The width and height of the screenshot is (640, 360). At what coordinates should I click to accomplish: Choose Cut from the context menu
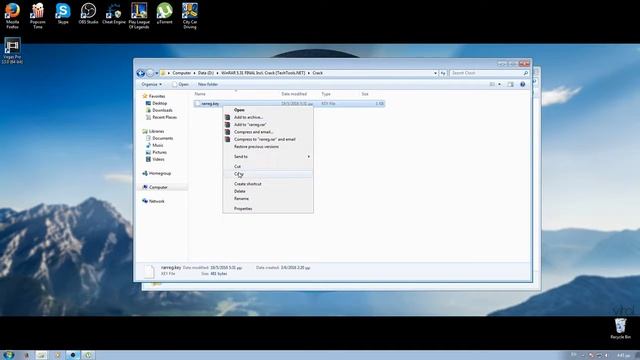(268, 167)
